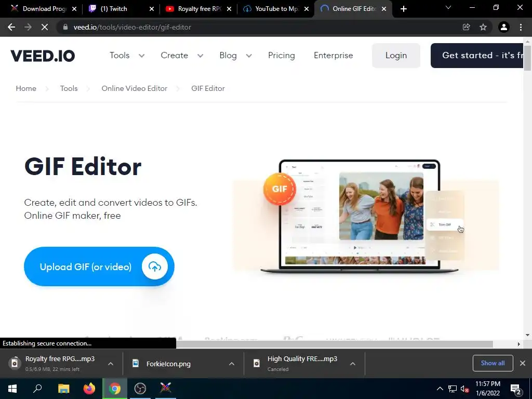532x399 pixels.
Task: Open the share page icon in address bar
Action: [467, 27]
